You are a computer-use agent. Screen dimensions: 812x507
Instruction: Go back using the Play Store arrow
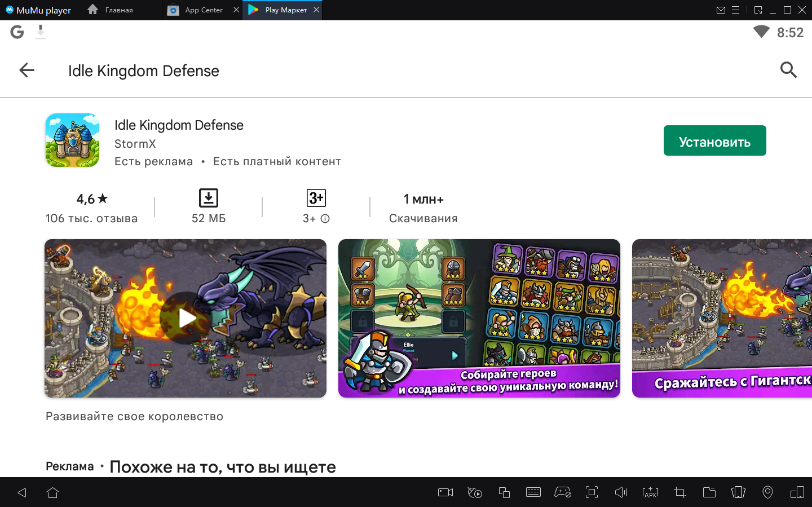pyautogui.click(x=27, y=70)
